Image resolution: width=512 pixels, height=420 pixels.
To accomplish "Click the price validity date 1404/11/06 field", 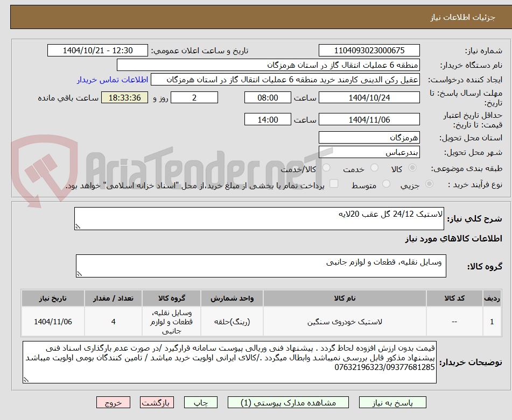I will pos(369,119).
